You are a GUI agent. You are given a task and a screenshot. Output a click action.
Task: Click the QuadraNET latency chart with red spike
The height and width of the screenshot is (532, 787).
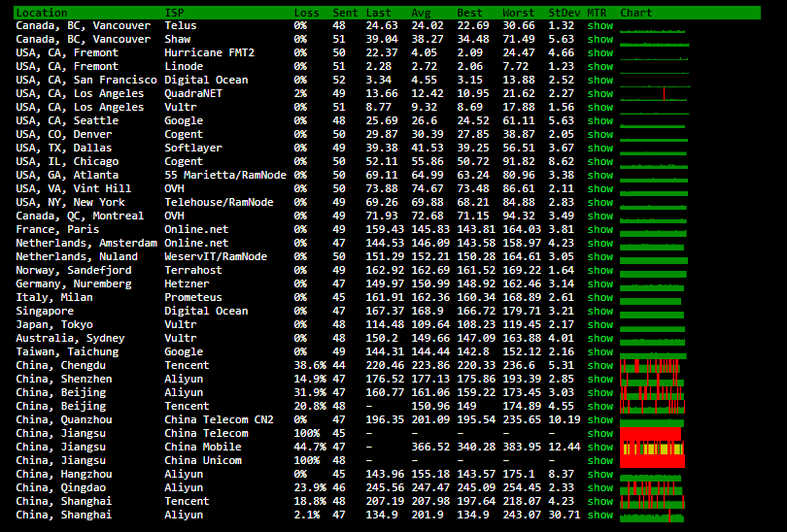[x=655, y=94]
